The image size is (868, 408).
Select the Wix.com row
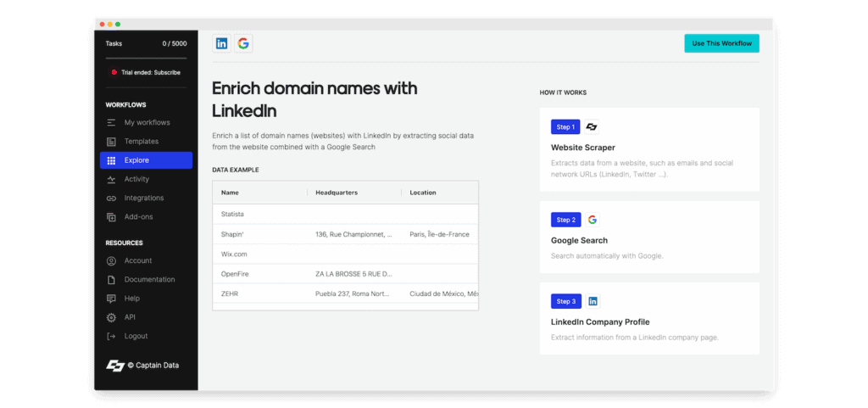tap(346, 254)
